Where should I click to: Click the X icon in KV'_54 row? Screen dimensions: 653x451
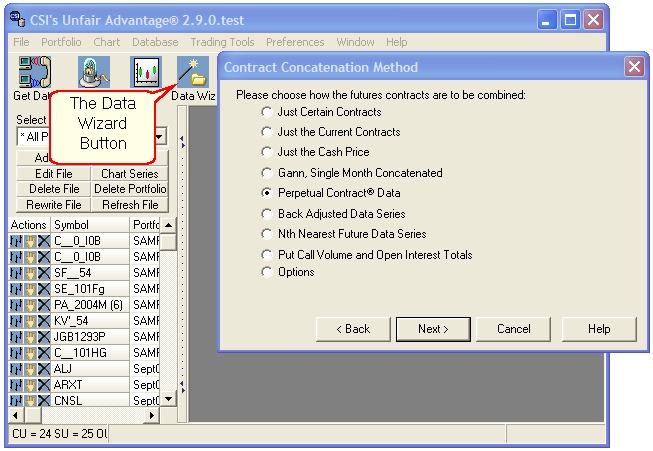point(44,321)
